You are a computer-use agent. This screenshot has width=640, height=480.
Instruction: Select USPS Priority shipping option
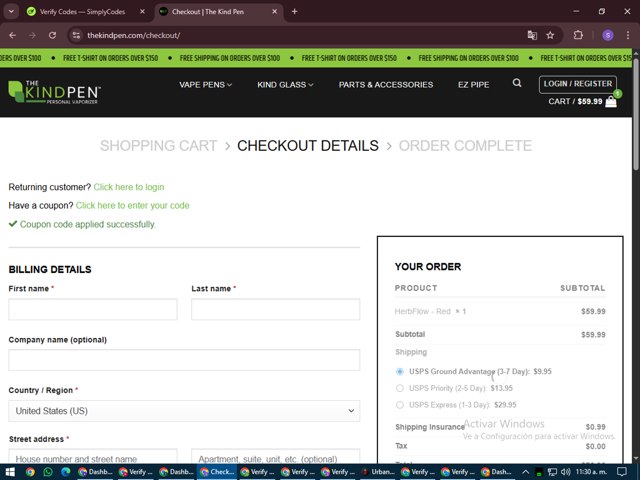[400, 388]
